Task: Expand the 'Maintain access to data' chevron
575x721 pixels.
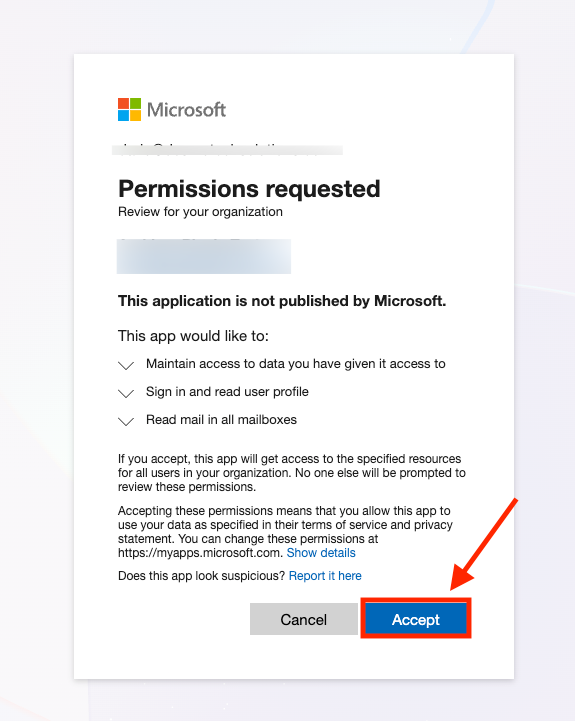Action: click(126, 366)
